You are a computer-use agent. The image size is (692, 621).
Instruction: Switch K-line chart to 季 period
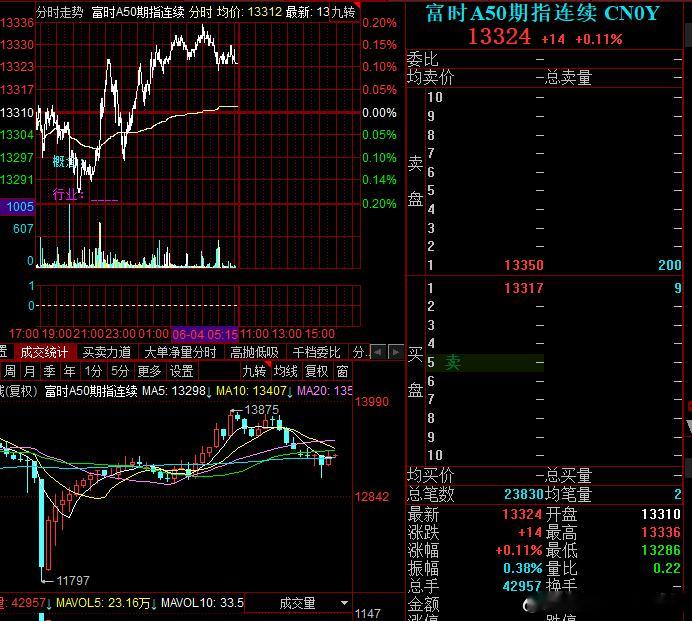(x=49, y=371)
